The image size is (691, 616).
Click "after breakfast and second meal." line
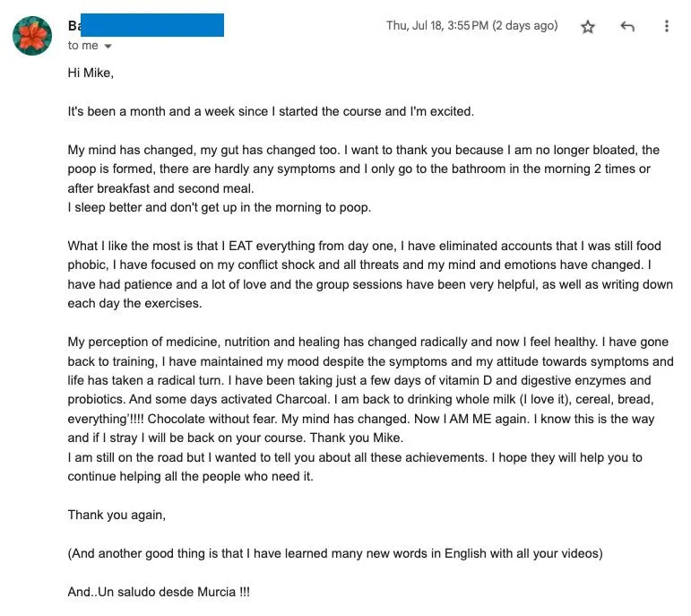coord(160,188)
